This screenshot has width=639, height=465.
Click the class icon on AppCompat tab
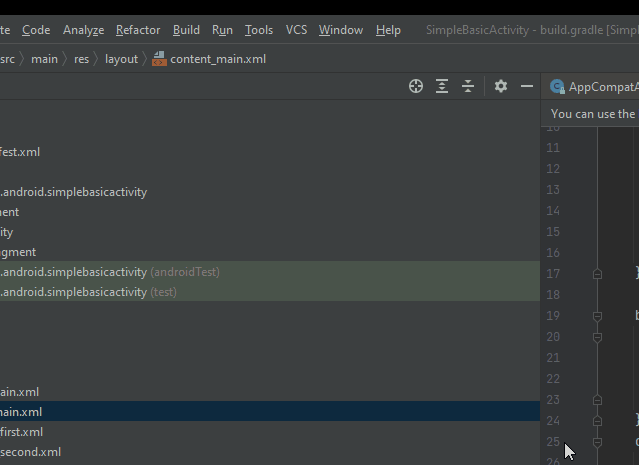coord(557,87)
